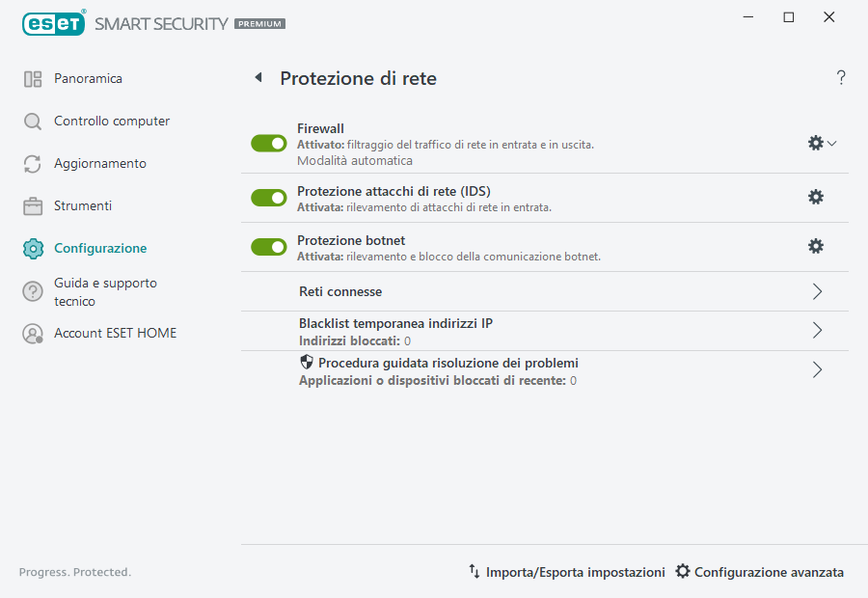
Task: Open Firewall settings gear icon
Action: click(814, 142)
